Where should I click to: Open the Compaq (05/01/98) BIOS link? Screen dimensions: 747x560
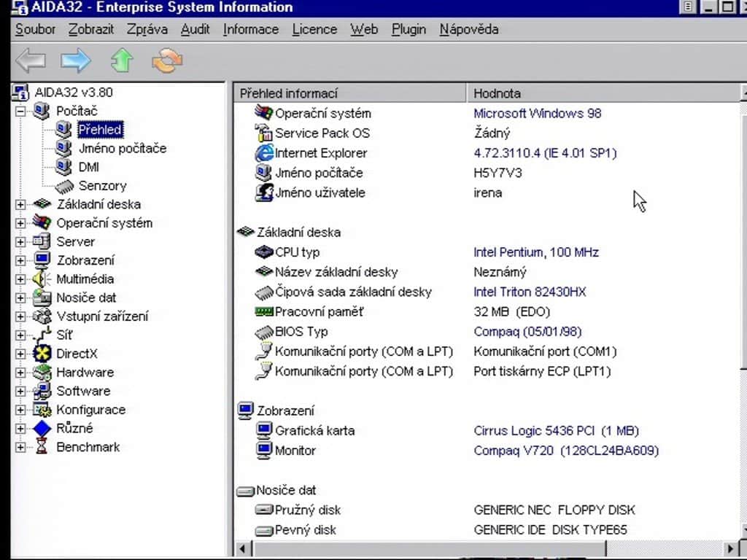pyautogui.click(x=527, y=332)
